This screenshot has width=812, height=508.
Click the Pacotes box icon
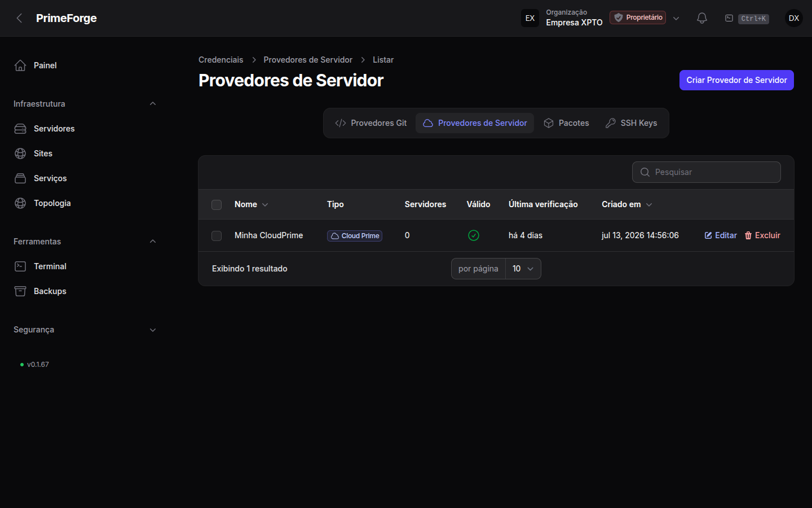pyautogui.click(x=549, y=123)
